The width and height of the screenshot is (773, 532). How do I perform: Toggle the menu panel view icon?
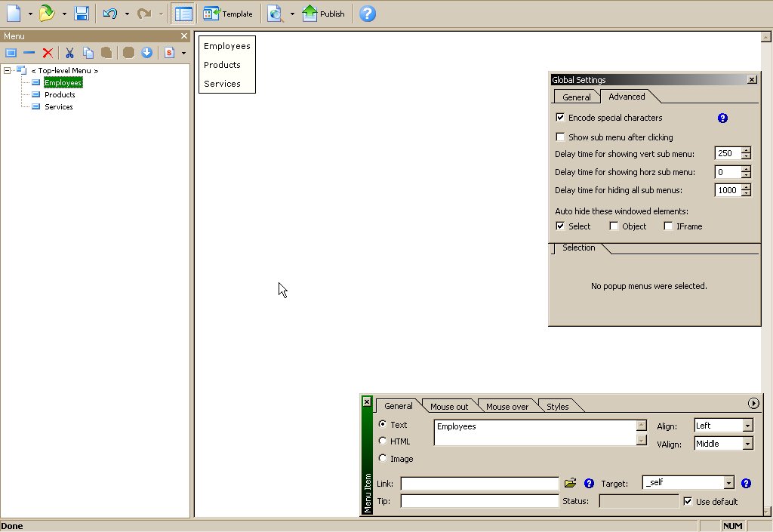[x=183, y=14]
